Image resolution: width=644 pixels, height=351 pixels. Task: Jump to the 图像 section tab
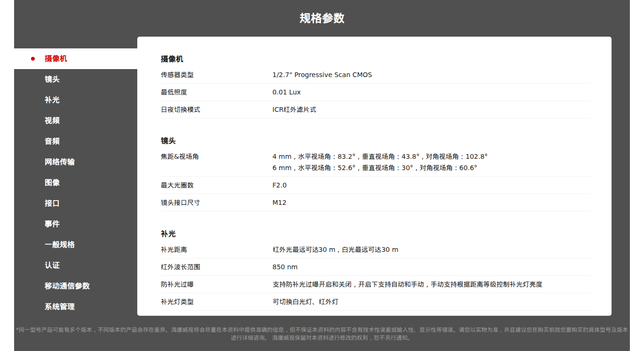click(x=76, y=183)
